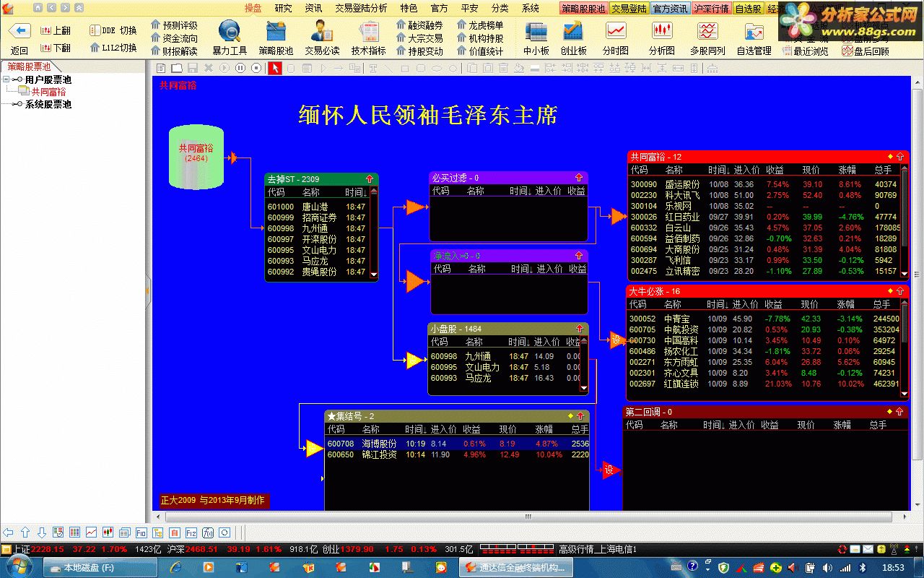This screenshot has width=924, height=578.
Task: Click the red up arrow on 必买过滤 panel
Action: coord(578,178)
